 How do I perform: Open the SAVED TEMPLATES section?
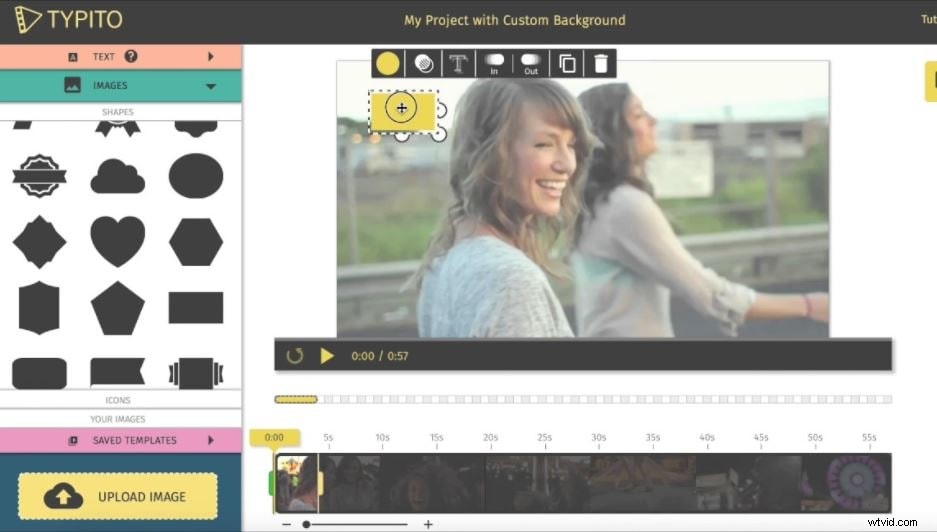121,441
